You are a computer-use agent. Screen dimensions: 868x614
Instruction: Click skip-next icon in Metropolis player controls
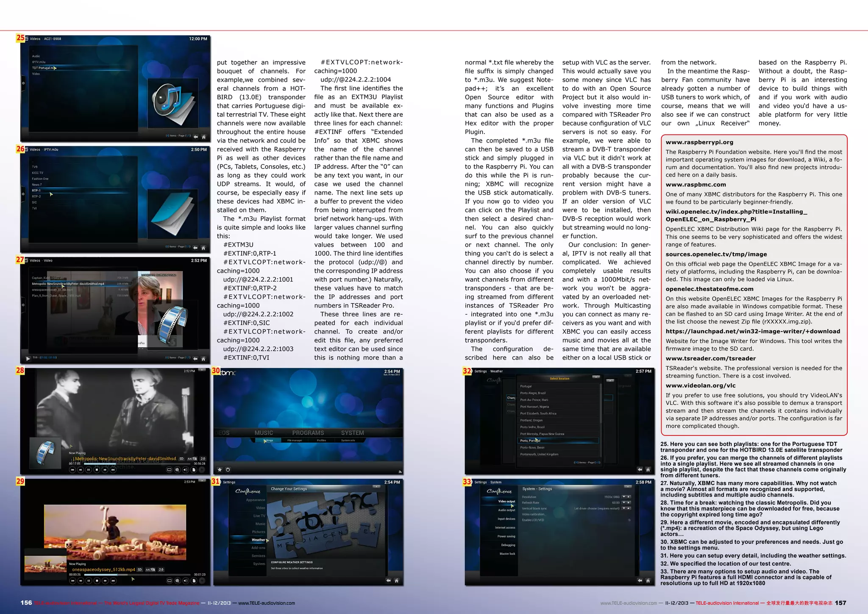113,469
